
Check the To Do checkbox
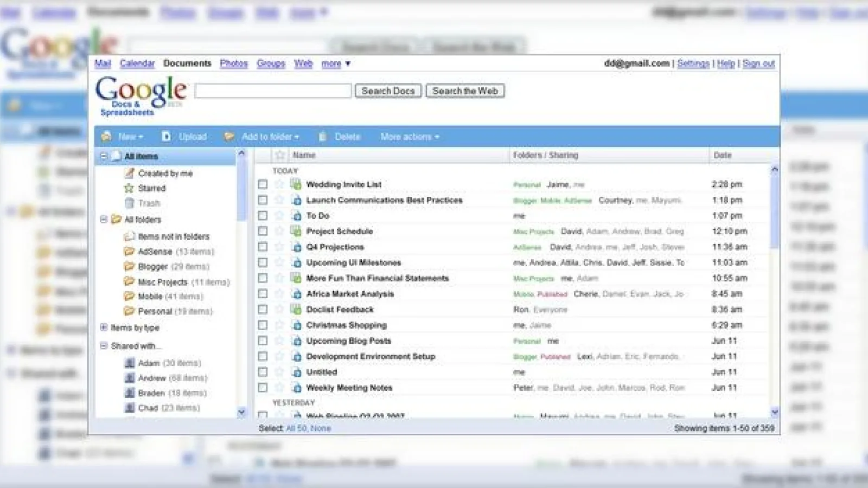pos(263,216)
